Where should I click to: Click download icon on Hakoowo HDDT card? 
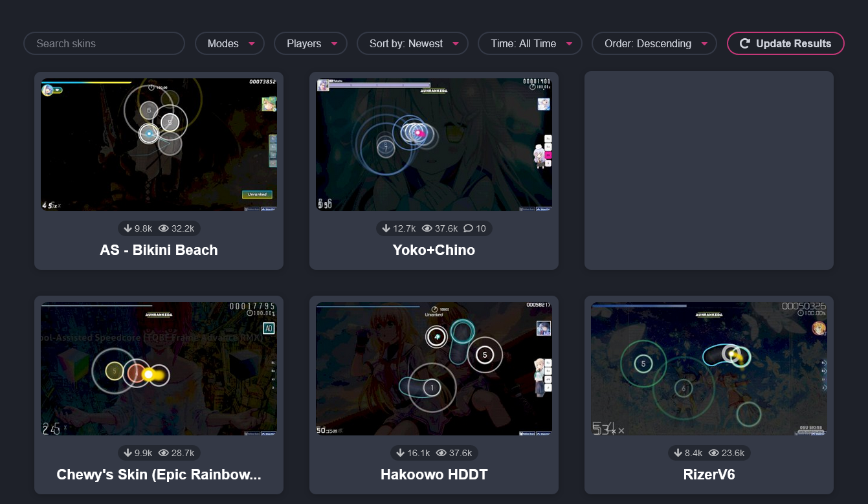coord(401,453)
